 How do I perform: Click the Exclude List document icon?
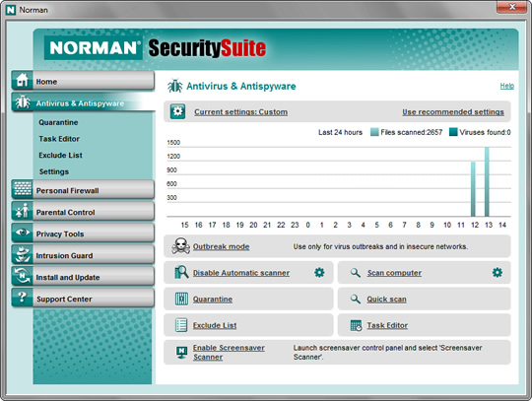coord(181,325)
